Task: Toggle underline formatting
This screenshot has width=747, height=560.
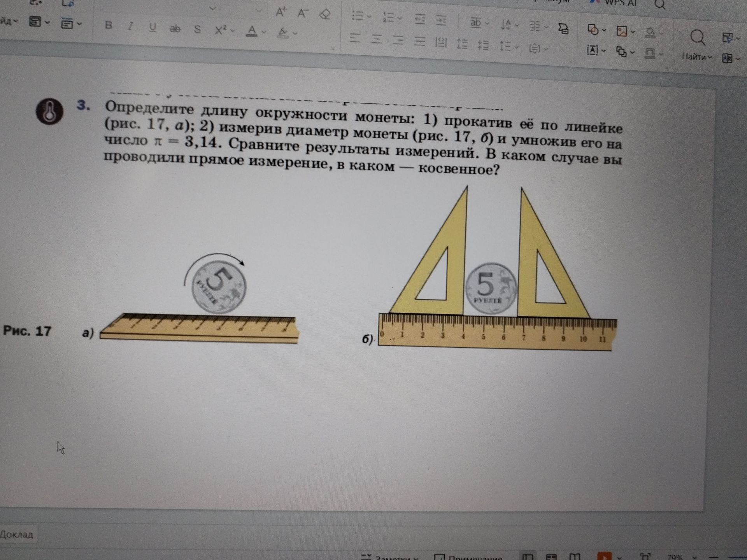Action: (153, 27)
